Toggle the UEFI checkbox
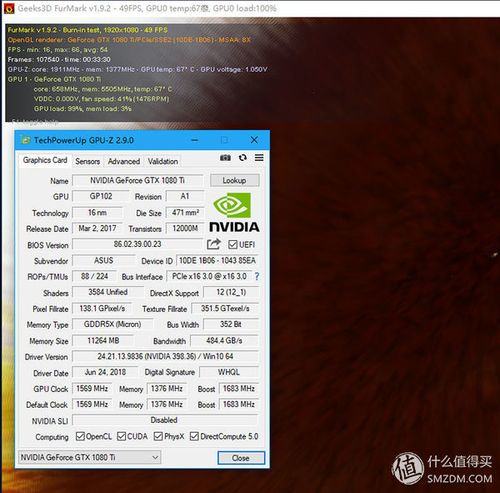This screenshot has height=493, width=500. click(232, 244)
